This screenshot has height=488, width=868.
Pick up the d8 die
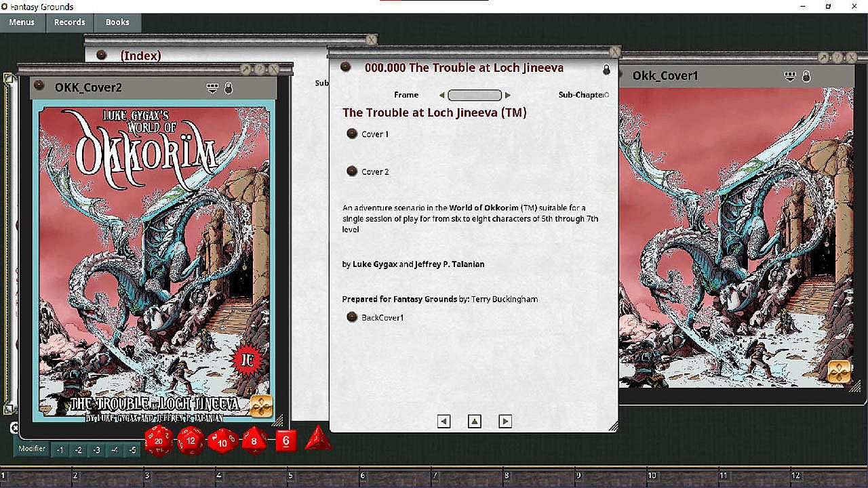pos(254,441)
